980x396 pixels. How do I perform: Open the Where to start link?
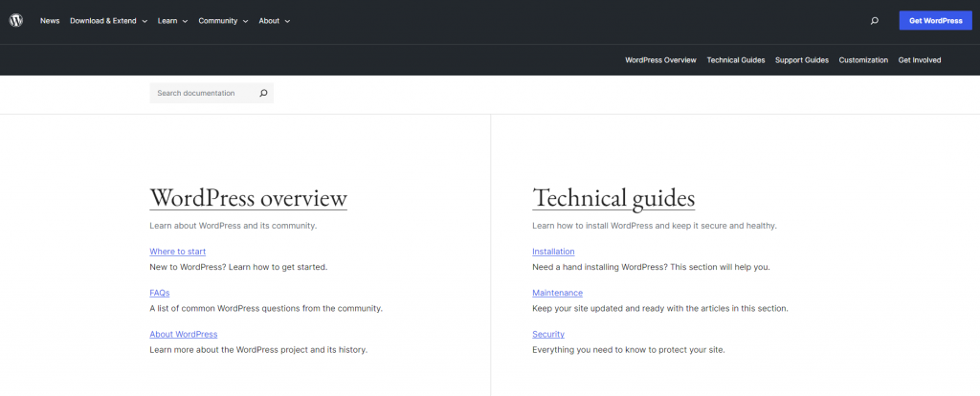point(177,252)
